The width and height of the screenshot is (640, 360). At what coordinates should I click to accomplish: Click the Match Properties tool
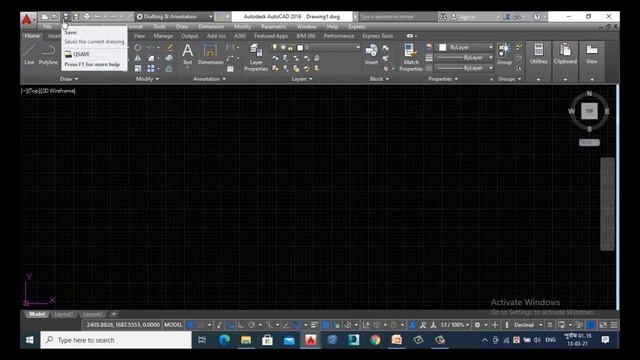click(411, 58)
